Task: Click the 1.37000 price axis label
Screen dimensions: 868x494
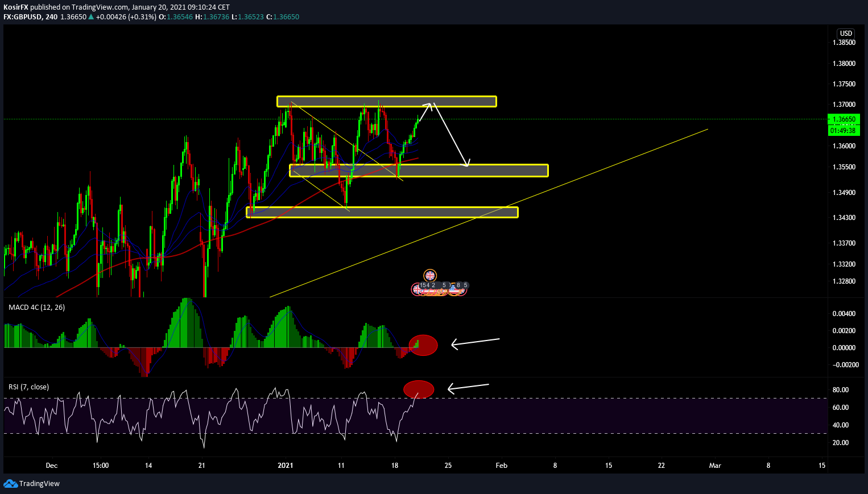Action: 844,105
